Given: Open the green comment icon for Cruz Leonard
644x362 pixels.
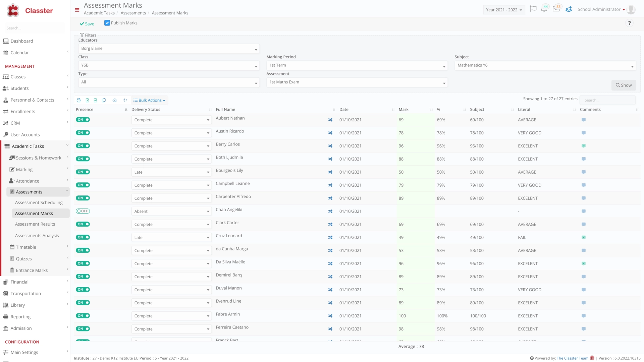Looking at the screenshot, I should click(x=584, y=238).
